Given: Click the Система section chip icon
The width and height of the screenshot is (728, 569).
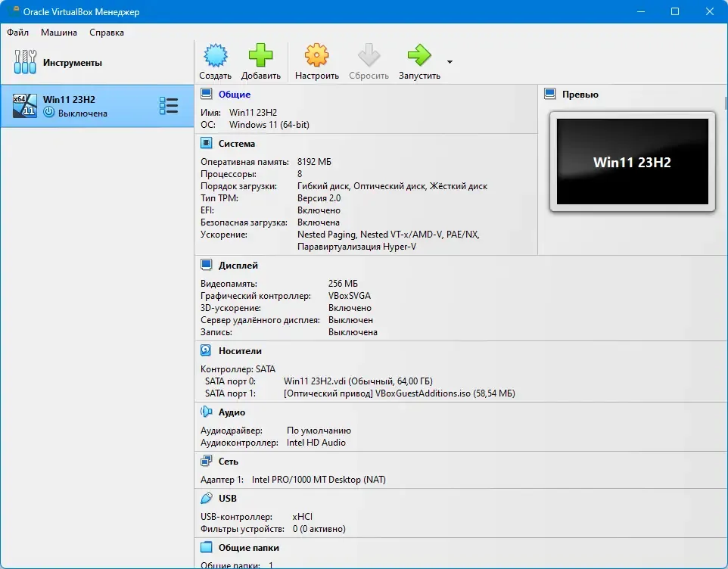Looking at the screenshot, I should pos(207,143).
